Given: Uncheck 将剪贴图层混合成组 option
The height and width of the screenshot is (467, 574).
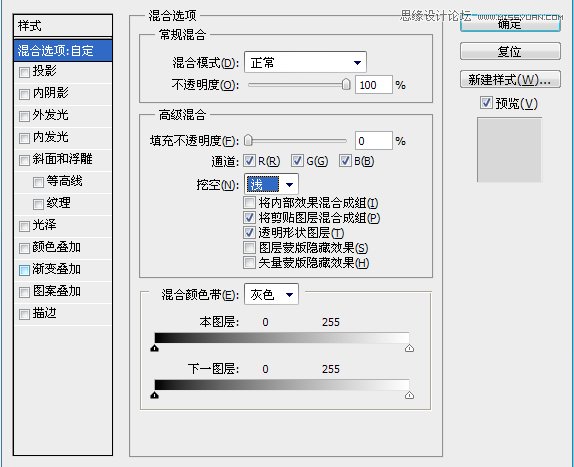Looking at the screenshot, I should 249,217.
